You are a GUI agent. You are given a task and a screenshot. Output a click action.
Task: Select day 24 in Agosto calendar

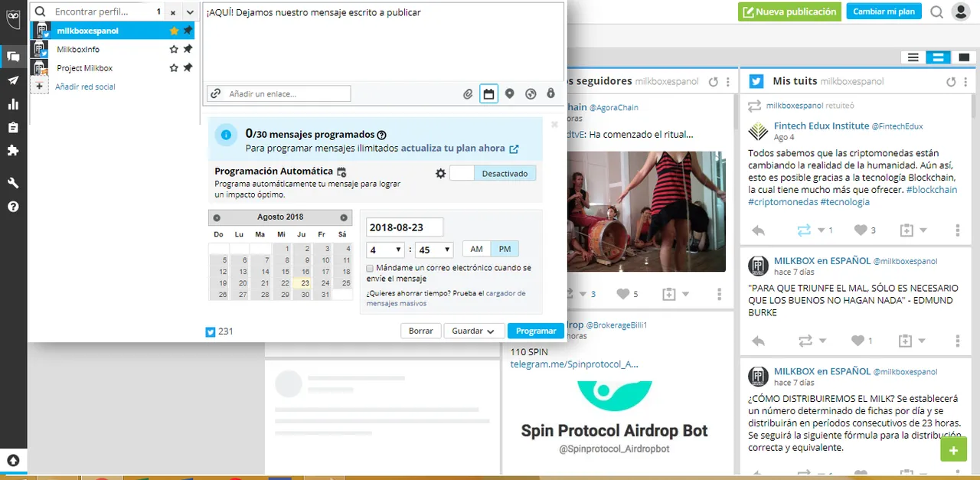pos(325,282)
